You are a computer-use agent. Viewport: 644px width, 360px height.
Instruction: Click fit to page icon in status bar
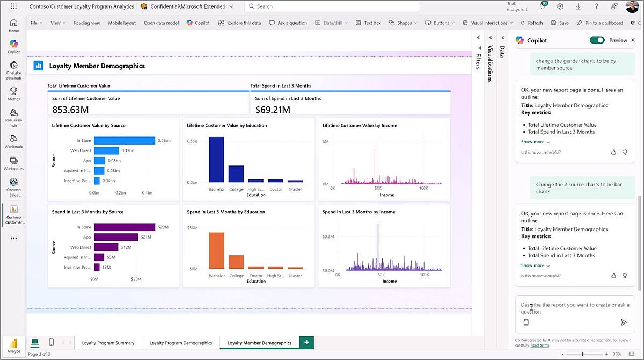(x=633, y=354)
